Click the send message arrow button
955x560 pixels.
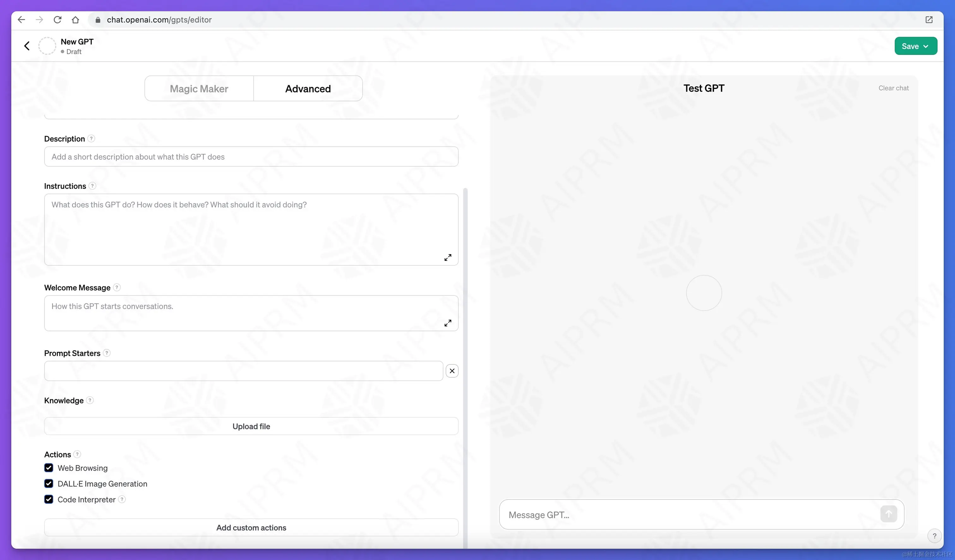pos(888,514)
